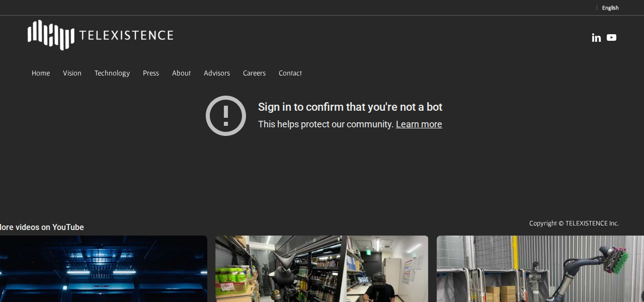Image resolution: width=644 pixels, height=302 pixels.
Task: Follow the Learn more link
Action: tap(419, 124)
